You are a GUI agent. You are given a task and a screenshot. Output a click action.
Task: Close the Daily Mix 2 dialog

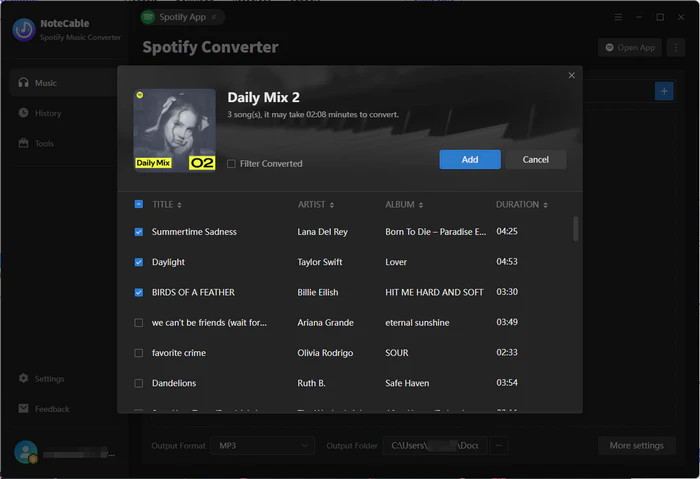(571, 75)
